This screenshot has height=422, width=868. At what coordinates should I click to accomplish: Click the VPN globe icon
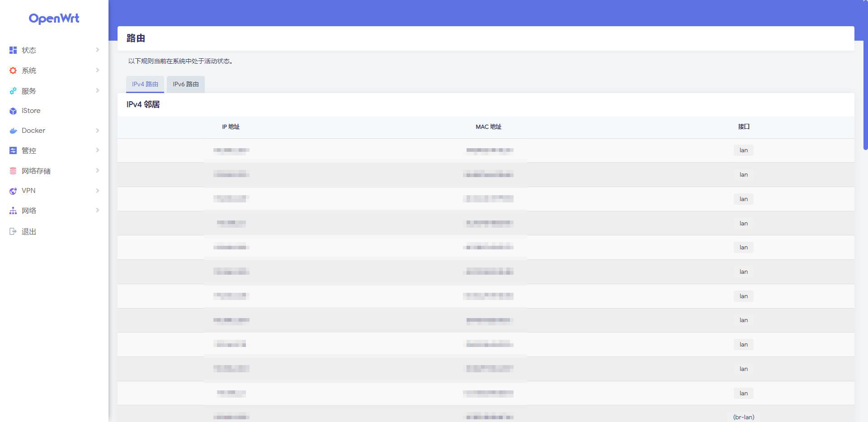tap(13, 191)
